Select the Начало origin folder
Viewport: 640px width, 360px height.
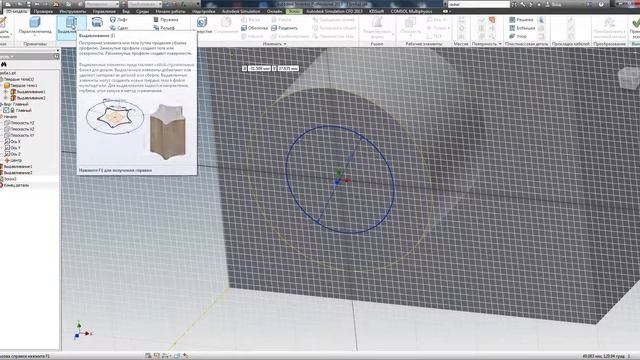point(10,117)
